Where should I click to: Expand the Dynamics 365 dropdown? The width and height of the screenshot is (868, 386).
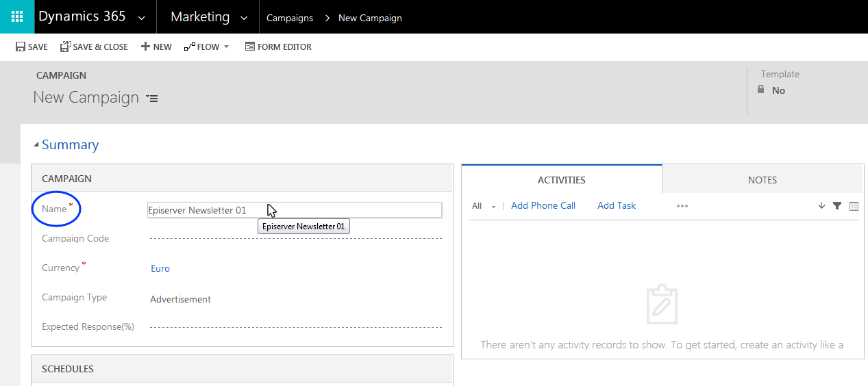[141, 18]
